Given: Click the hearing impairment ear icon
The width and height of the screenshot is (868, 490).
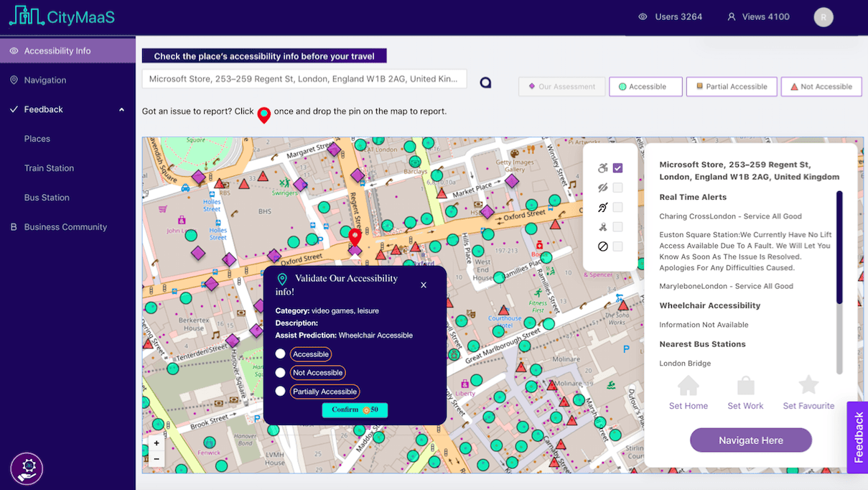Looking at the screenshot, I should [602, 208].
